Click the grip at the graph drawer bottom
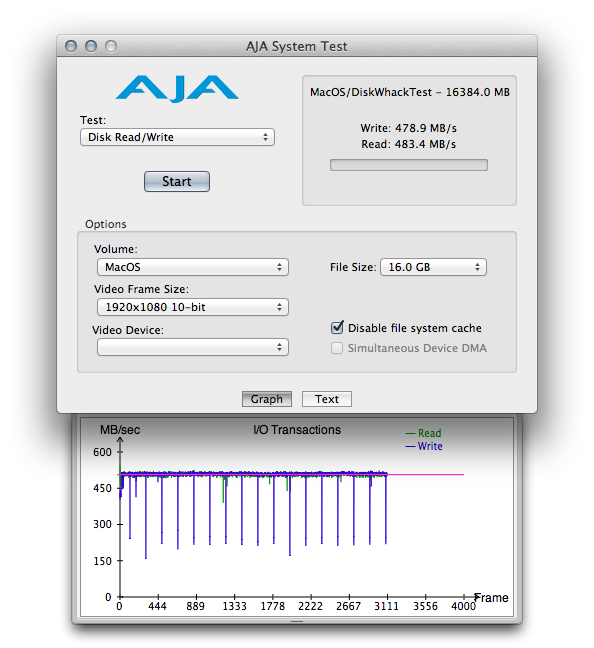Viewport: 594px width, 648px height. pyautogui.click(x=297, y=621)
